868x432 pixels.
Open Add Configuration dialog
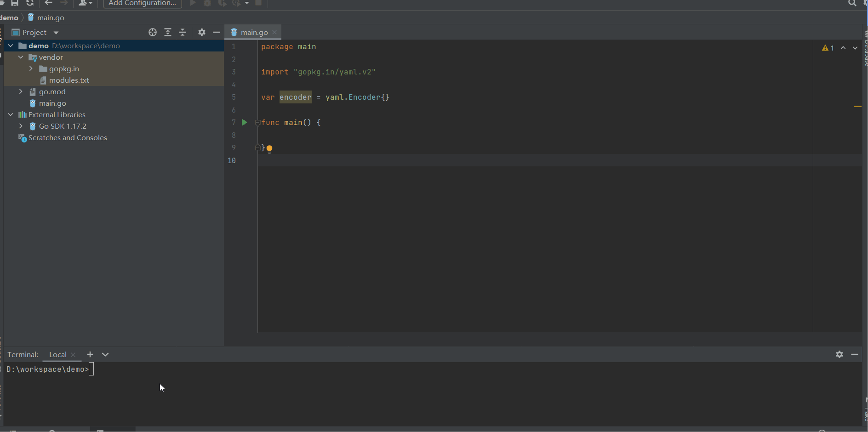[143, 3]
